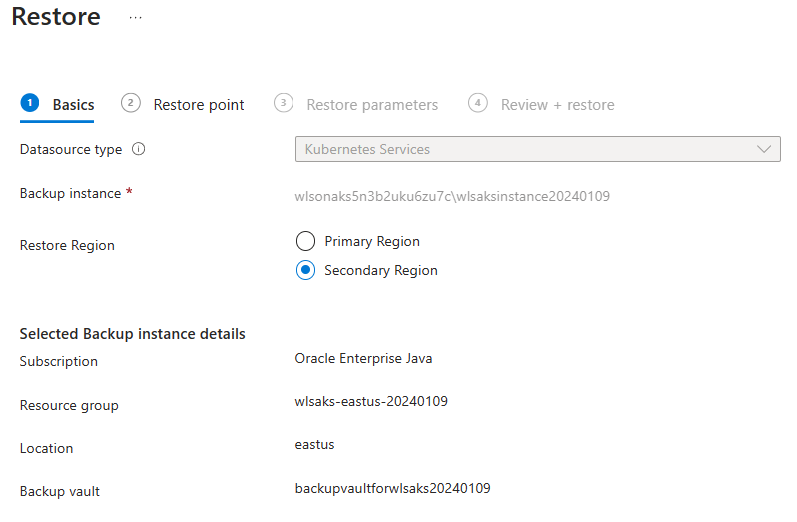Click the wlsaks-eastus-20240109 resource group value
This screenshot has height=522, width=797.
coord(371,401)
